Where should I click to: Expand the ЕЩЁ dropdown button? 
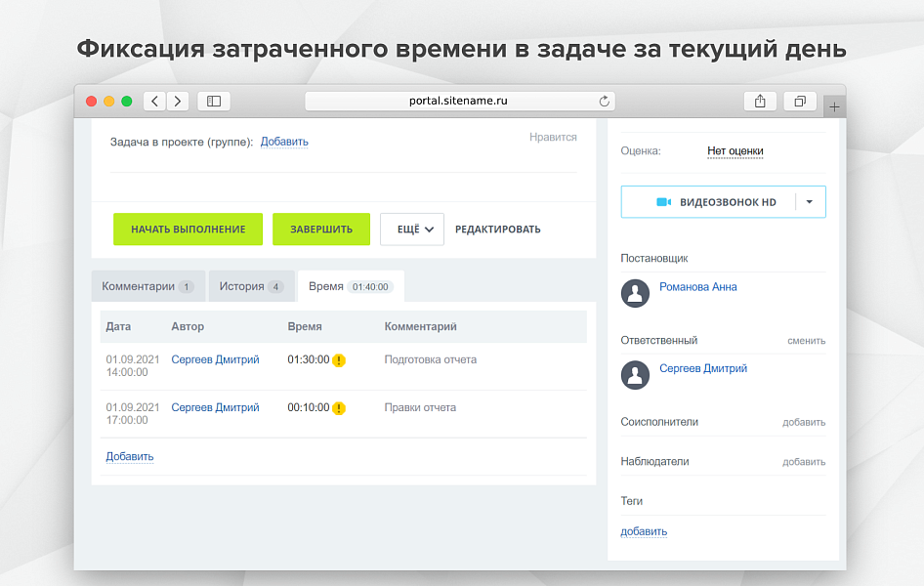tap(412, 230)
